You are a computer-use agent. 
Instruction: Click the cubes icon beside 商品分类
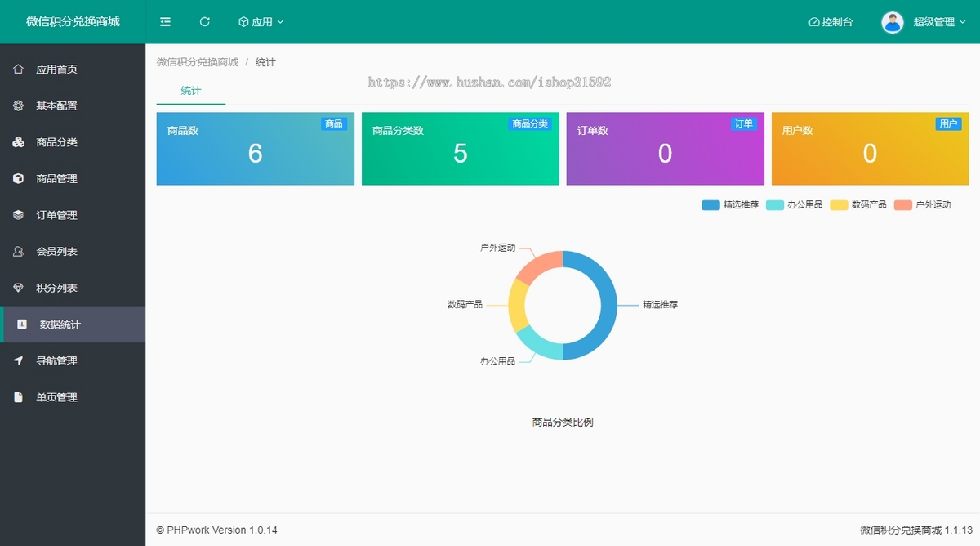click(x=18, y=142)
